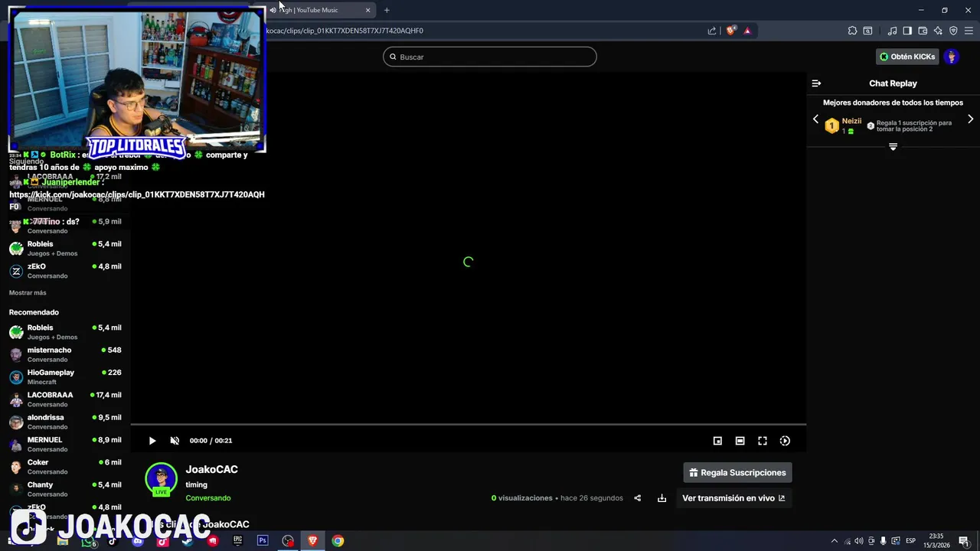
Task: Go to previous top donor
Action: tap(815, 119)
